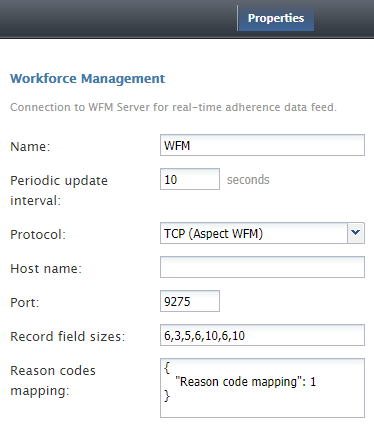The height and width of the screenshot is (435, 374).
Task: Click the empty Host name field
Action: point(262,267)
